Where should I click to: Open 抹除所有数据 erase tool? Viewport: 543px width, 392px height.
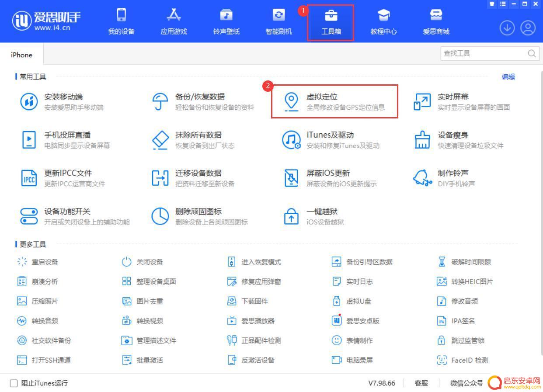click(x=193, y=140)
